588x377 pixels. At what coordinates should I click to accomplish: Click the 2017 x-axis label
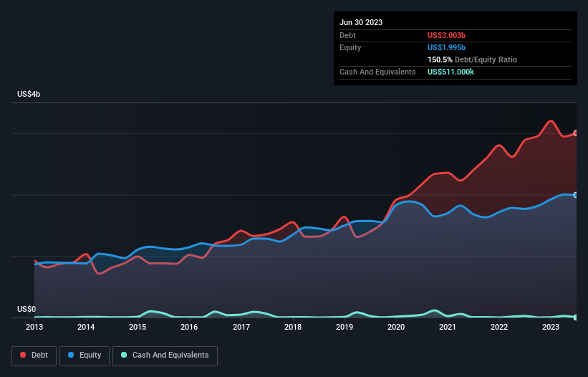(241, 327)
